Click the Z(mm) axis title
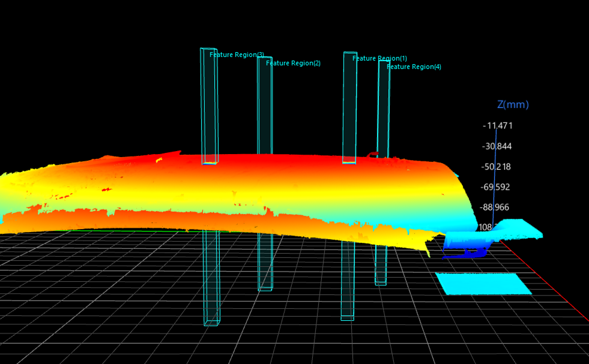This screenshot has width=589, height=364. pos(513,104)
